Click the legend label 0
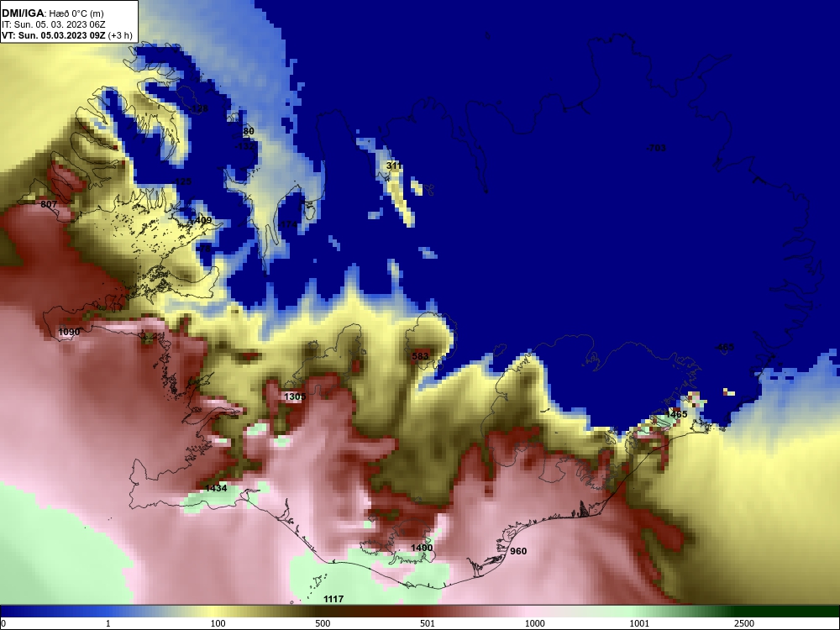The width and height of the screenshot is (840, 630). [3, 623]
